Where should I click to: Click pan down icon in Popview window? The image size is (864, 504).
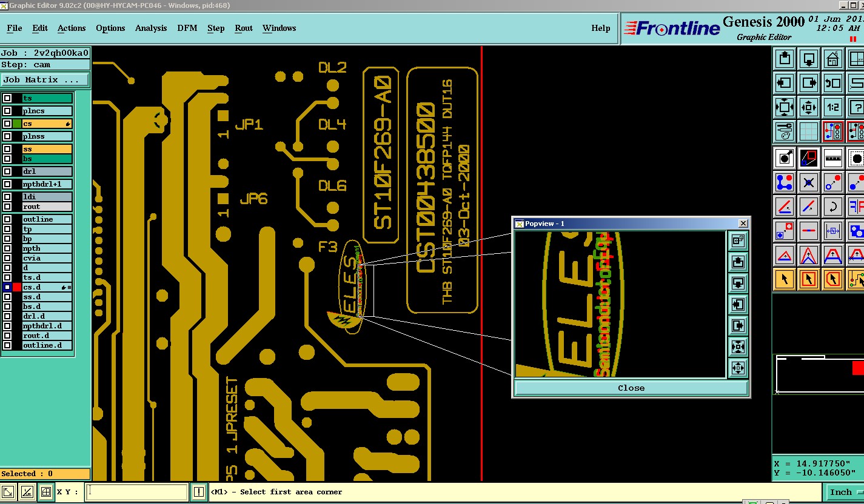(738, 283)
